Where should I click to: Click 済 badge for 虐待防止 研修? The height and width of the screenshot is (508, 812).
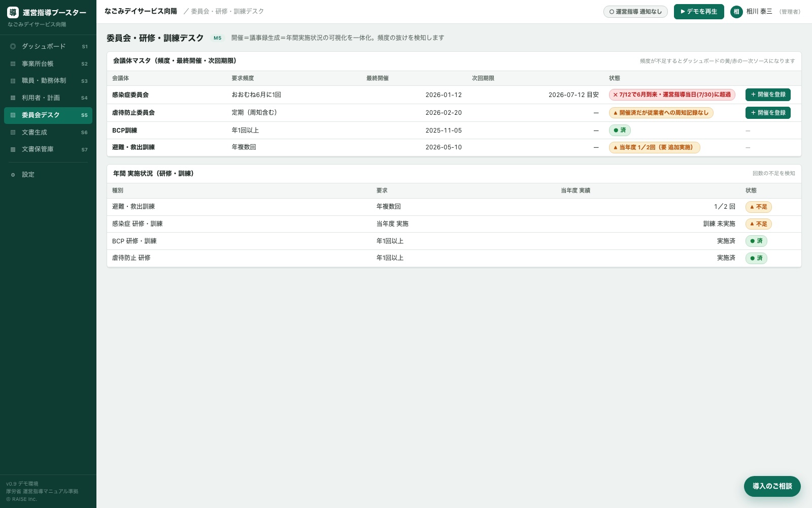[756, 258]
